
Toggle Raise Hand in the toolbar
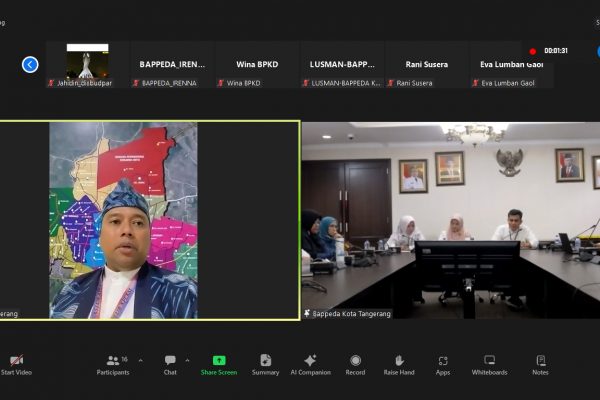398,362
